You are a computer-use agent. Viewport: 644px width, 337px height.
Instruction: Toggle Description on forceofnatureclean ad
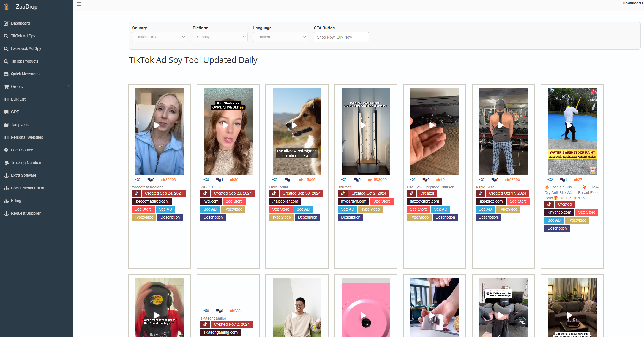point(170,217)
